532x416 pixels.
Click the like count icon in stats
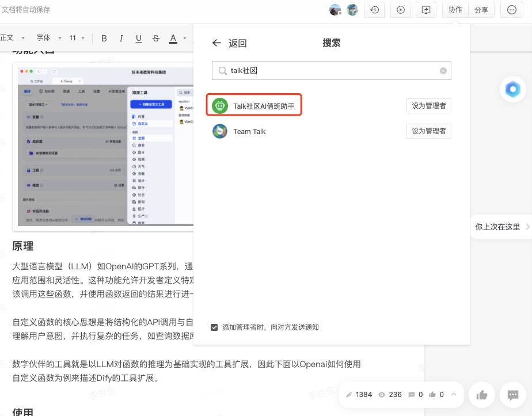pos(432,395)
